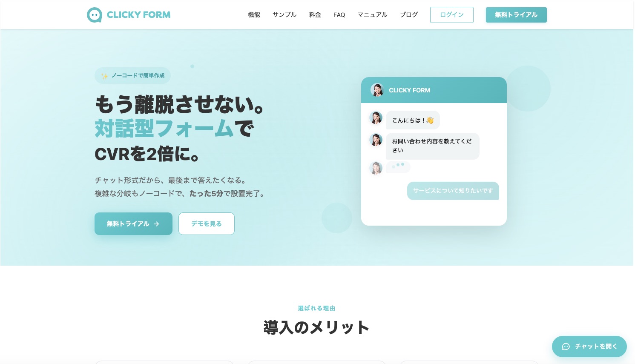Image resolution: width=635 pixels, height=364 pixels.
Task: Click the 対話型フォーム highlighted heading text
Action: click(164, 128)
